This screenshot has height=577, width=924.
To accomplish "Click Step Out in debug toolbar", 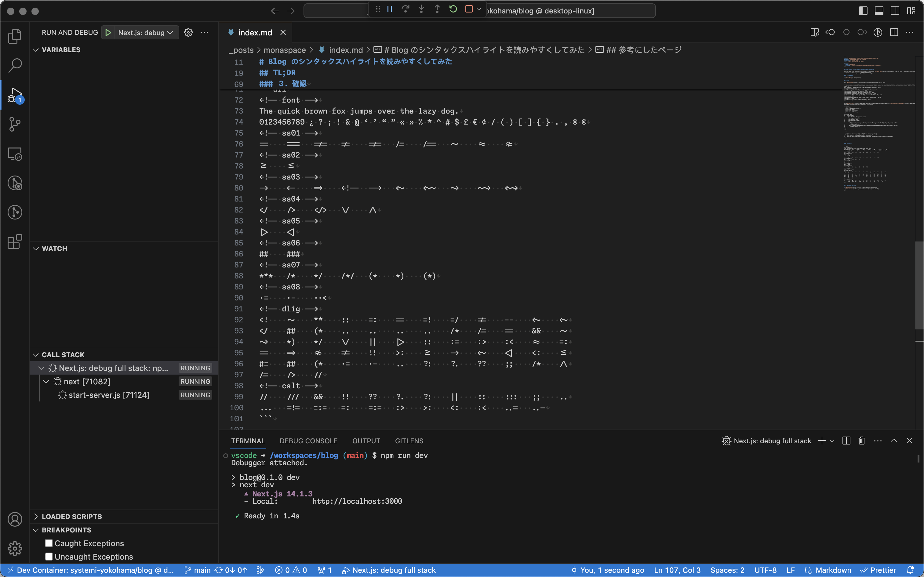I will (x=437, y=9).
